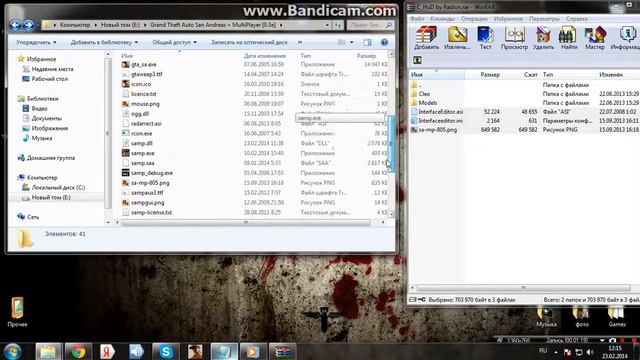Click the Explorer horizontal scrollbar

pos(246,222)
